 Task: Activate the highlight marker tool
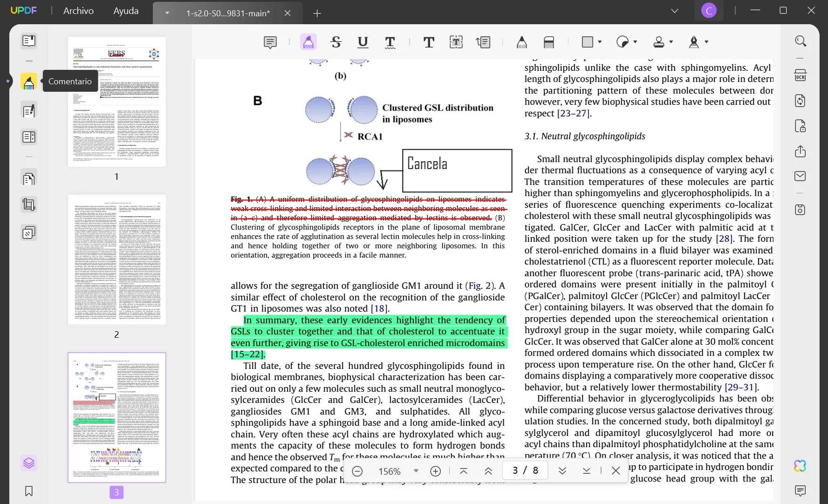(308, 42)
